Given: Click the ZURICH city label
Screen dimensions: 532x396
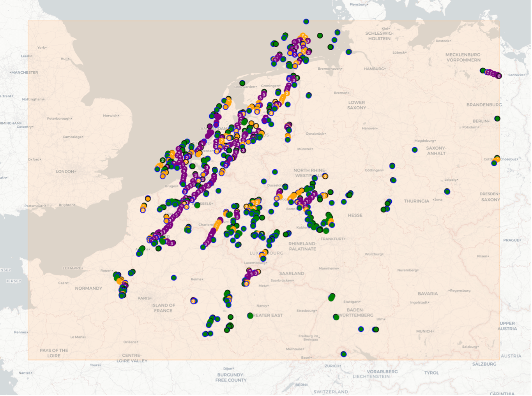Looking at the screenshot, I should 332,366.
